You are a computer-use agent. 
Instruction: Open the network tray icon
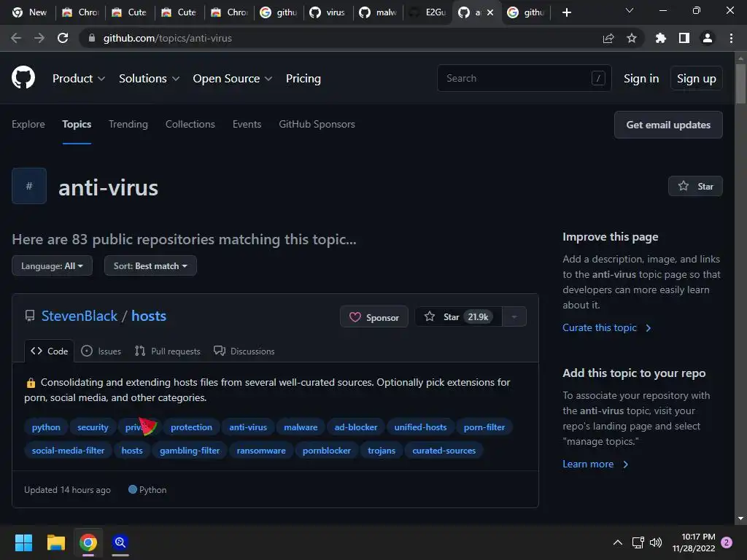[638, 542]
